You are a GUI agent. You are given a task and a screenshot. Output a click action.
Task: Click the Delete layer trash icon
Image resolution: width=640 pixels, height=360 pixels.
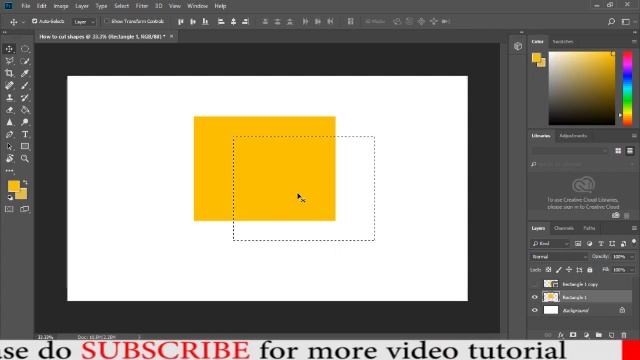[x=624, y=335]
